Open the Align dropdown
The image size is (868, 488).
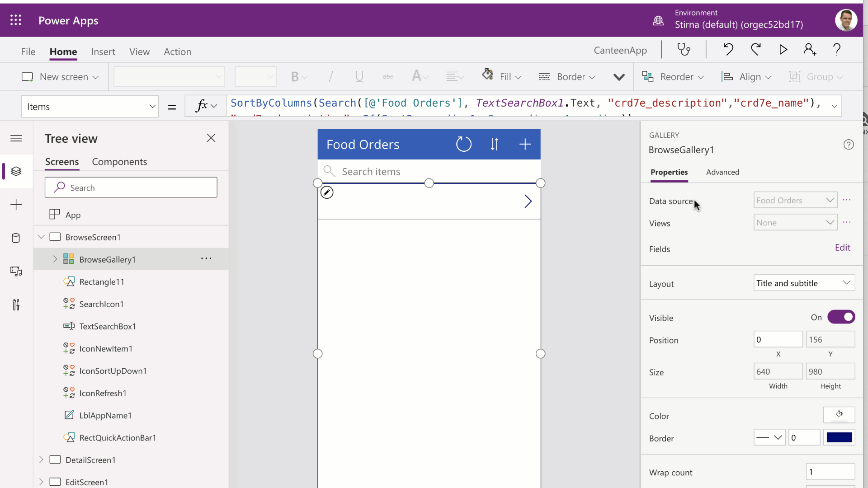coord(746,77)
